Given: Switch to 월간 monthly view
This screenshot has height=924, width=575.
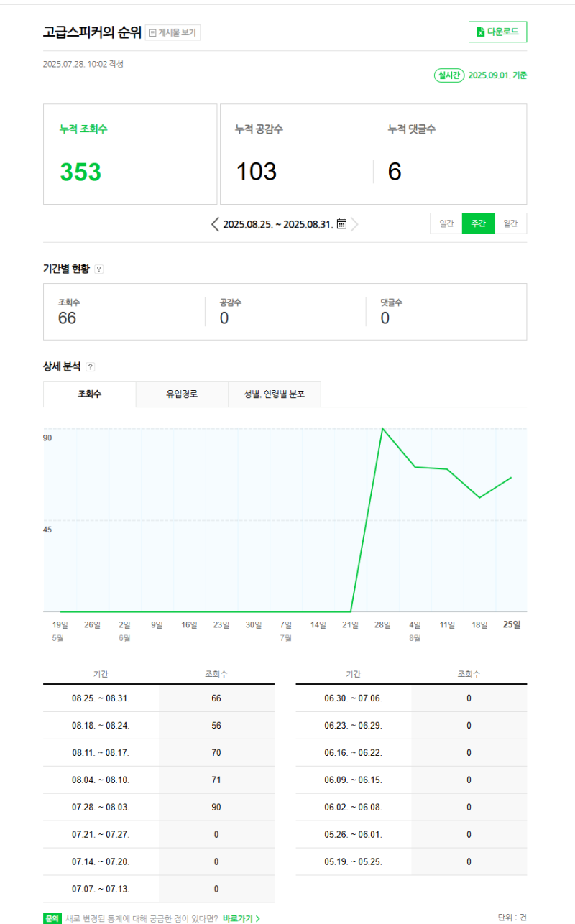Looking at the screenshot, I should tap(511, 223).
